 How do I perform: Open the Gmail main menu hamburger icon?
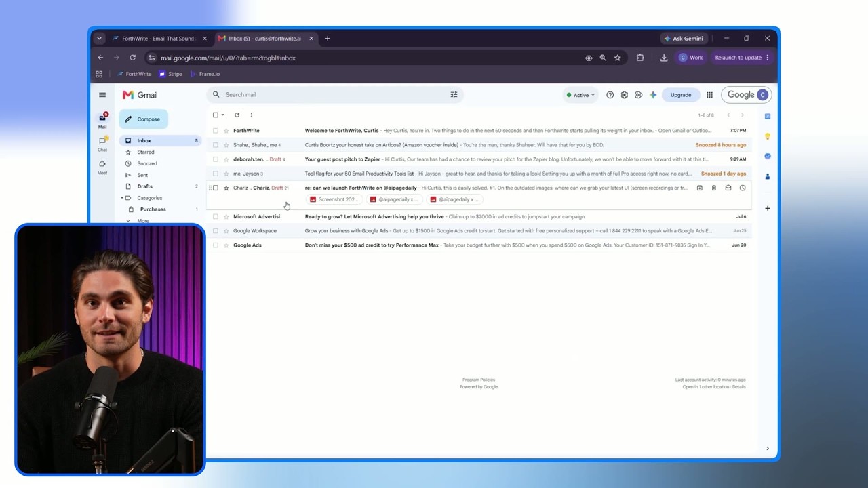[x=102, y=95]
